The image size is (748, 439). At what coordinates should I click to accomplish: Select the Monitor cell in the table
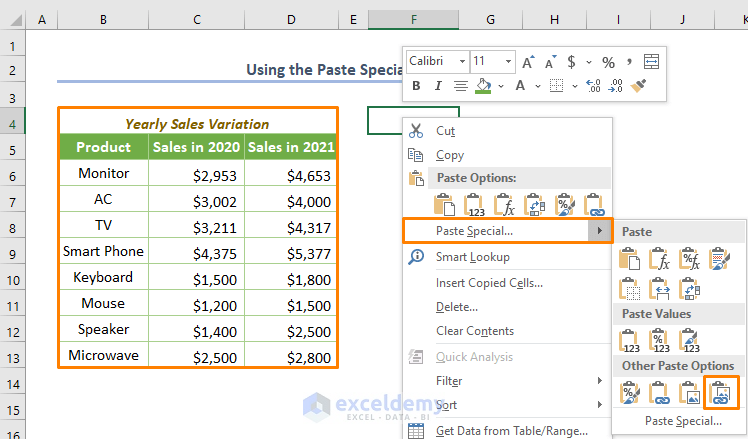click(x=103, y=173)
